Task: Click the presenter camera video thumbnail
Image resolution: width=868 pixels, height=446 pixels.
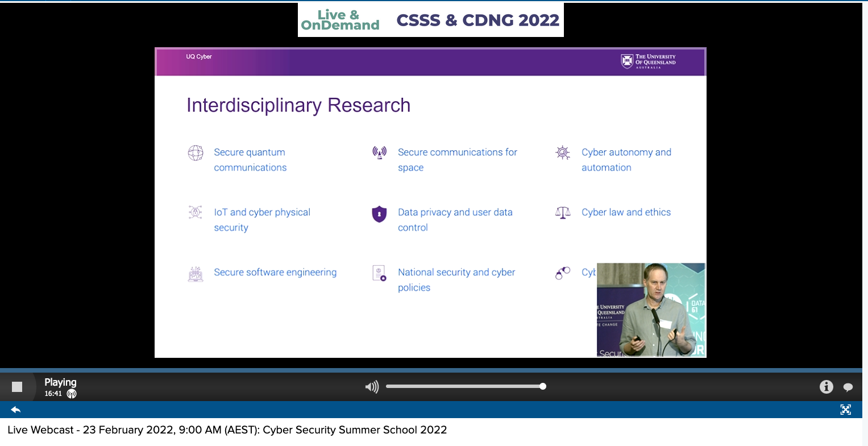Action: 651,309
